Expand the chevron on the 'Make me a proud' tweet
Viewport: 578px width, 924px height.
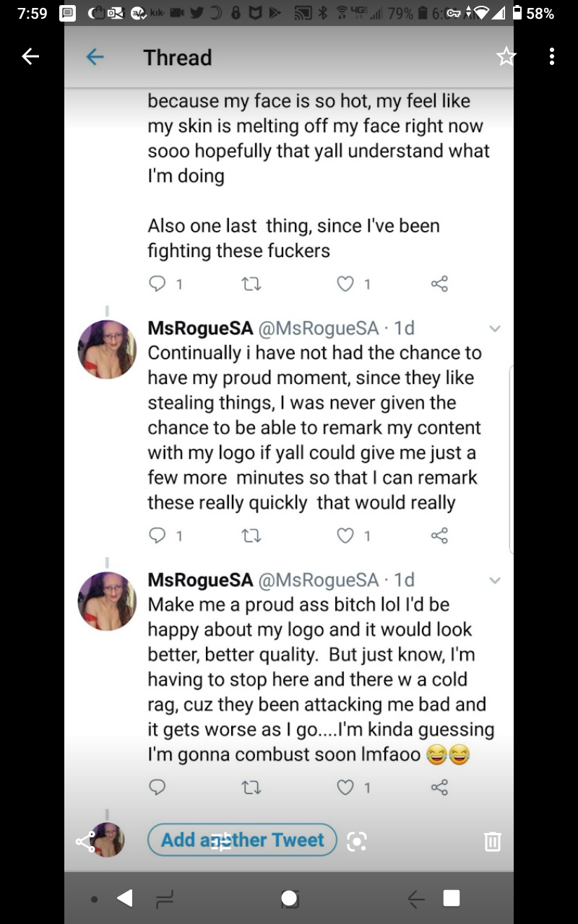pyautogui.click(x=495, y=580)
